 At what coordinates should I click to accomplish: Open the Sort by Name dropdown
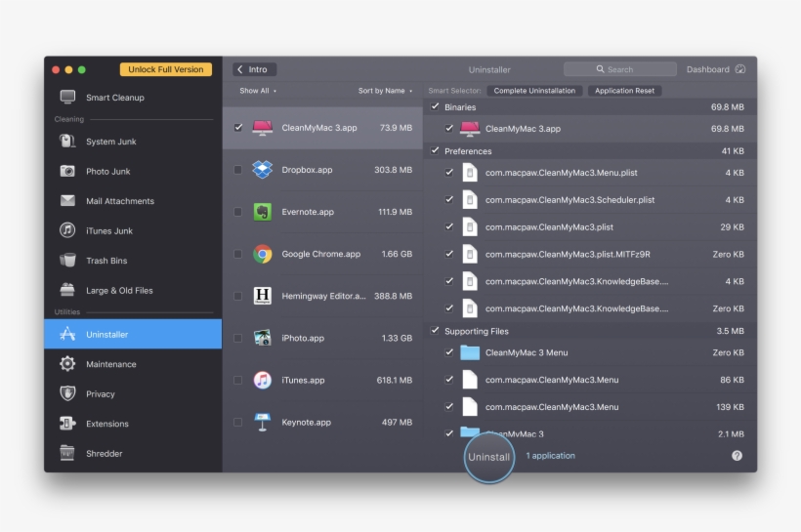click(x=385, y=91)
